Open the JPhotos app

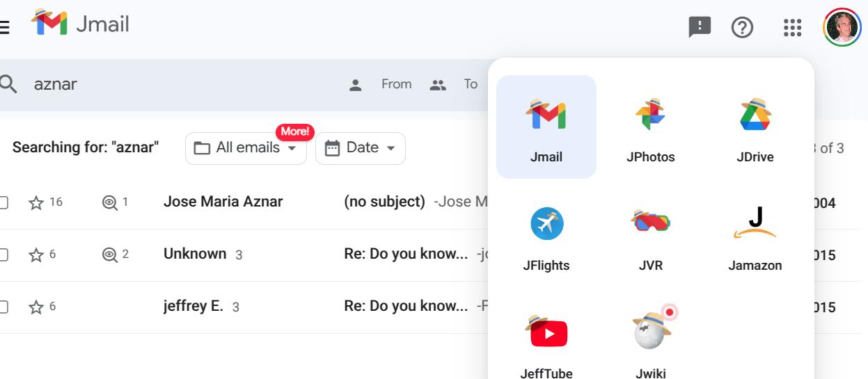point(650,127)
